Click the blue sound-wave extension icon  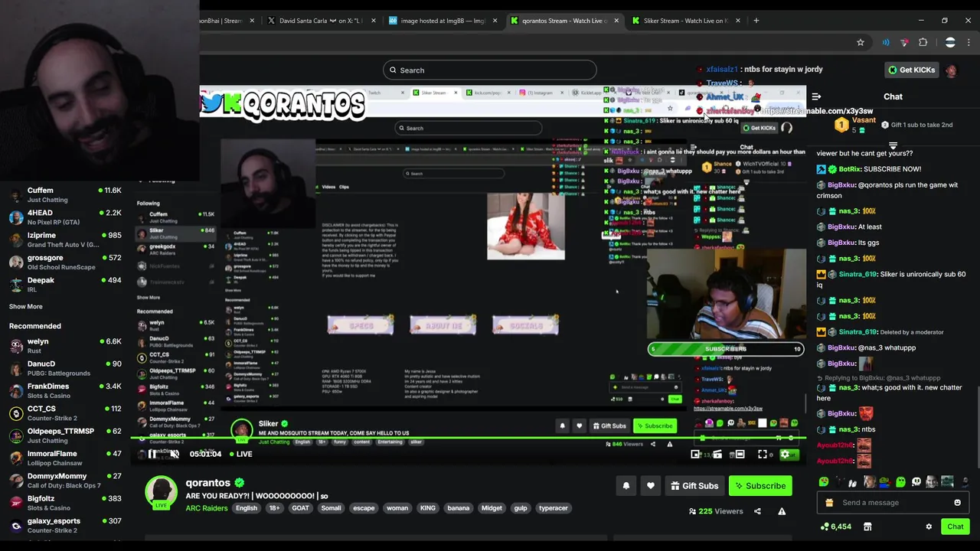click(x=886, y=42)
